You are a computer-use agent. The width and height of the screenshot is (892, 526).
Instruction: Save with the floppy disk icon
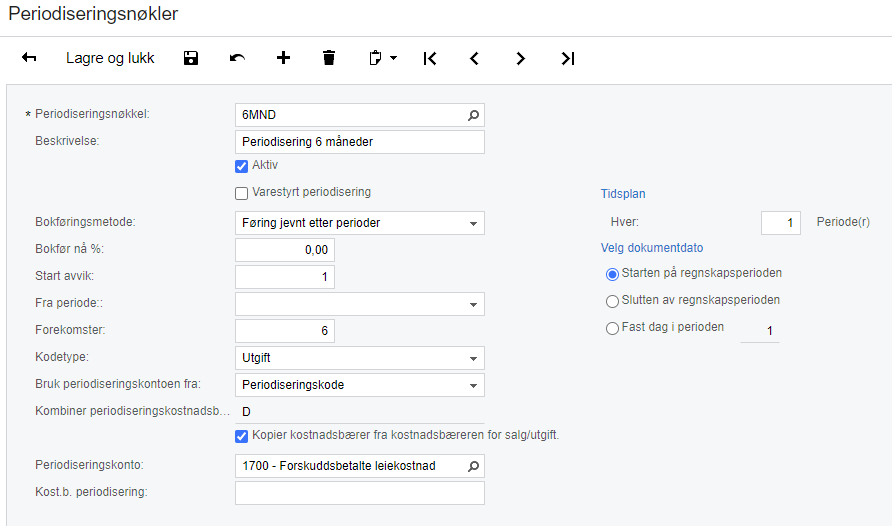pos(191,58)
